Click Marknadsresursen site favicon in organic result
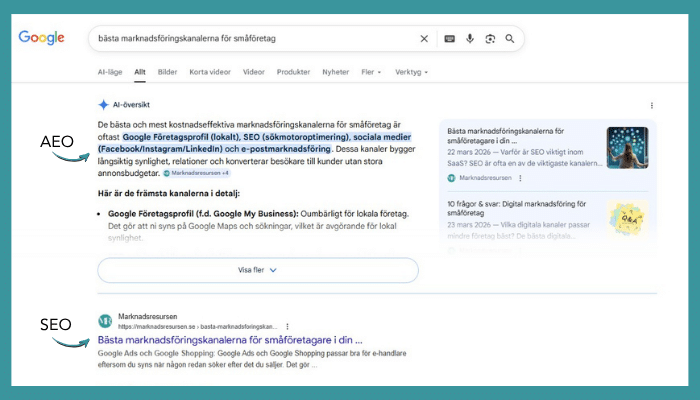Screen dimensions: 700x400 105,321
